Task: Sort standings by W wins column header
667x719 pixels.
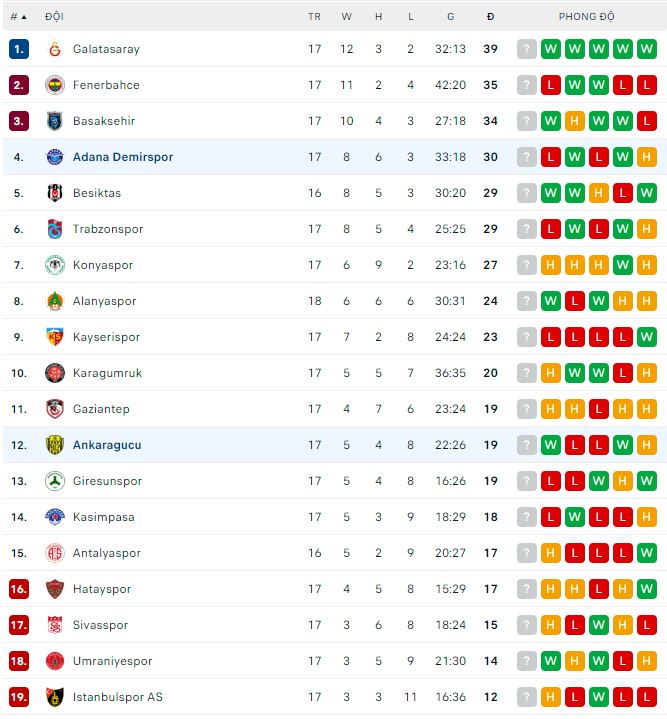Action: click(346, 16)
